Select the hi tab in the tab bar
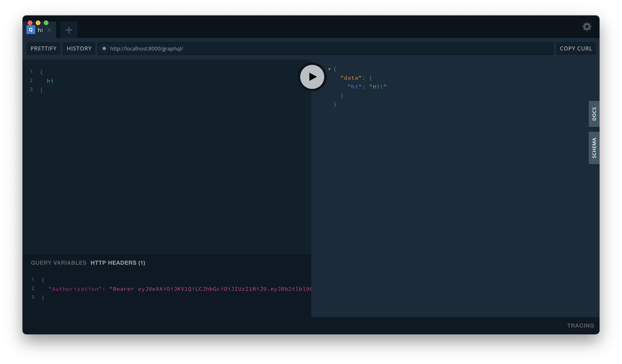 [40, 30]
